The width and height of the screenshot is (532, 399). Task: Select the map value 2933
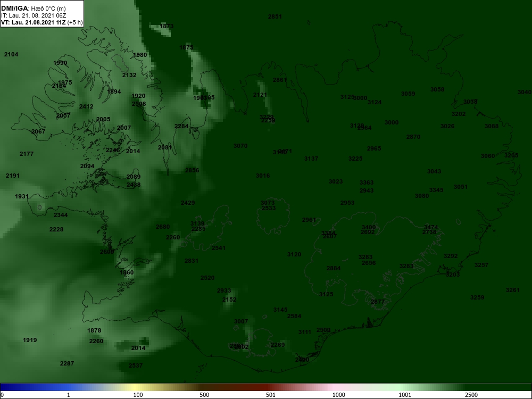(x=224, y=291)
